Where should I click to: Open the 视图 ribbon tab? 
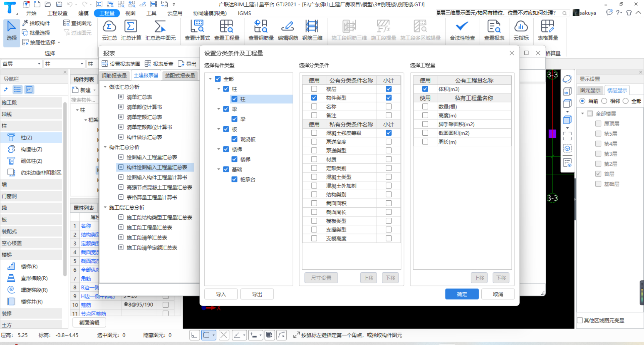(130, 13)
